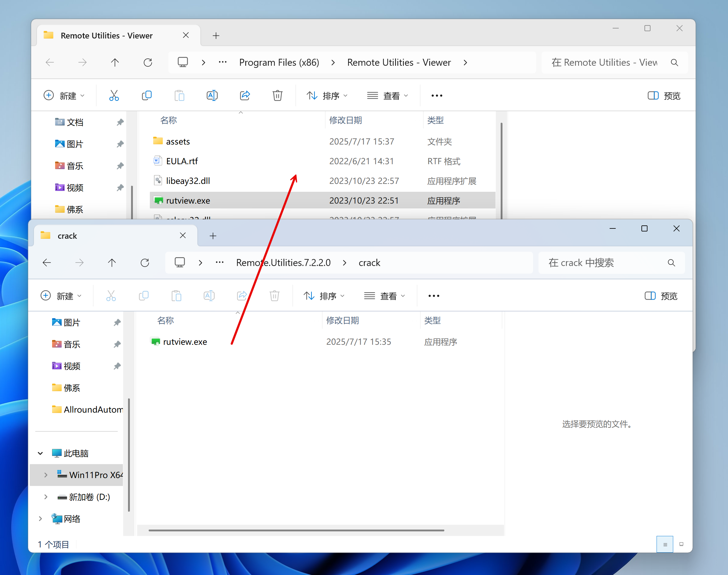728x575 pixels.
Task: Click Program Files (x86) in address bar
Action: coord(279,62)
